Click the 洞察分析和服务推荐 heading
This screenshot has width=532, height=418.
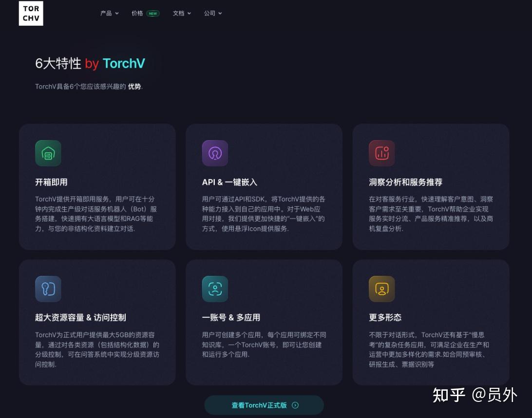pyautogui.click(x=405, y=182)
